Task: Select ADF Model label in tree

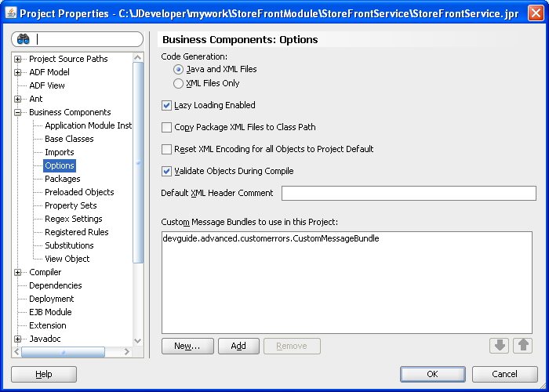Action: (x=49, y=72)
